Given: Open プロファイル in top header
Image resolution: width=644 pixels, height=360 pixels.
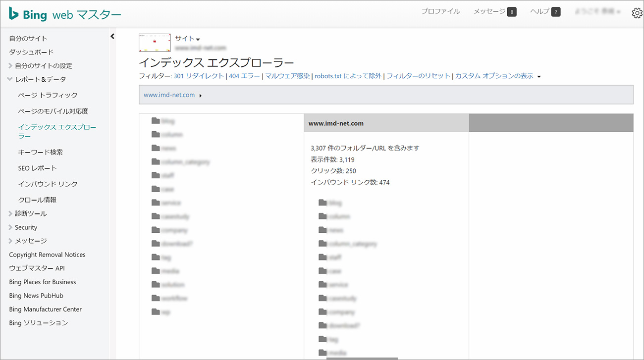Looking at the screenshot, I should [x=441, y=11].
